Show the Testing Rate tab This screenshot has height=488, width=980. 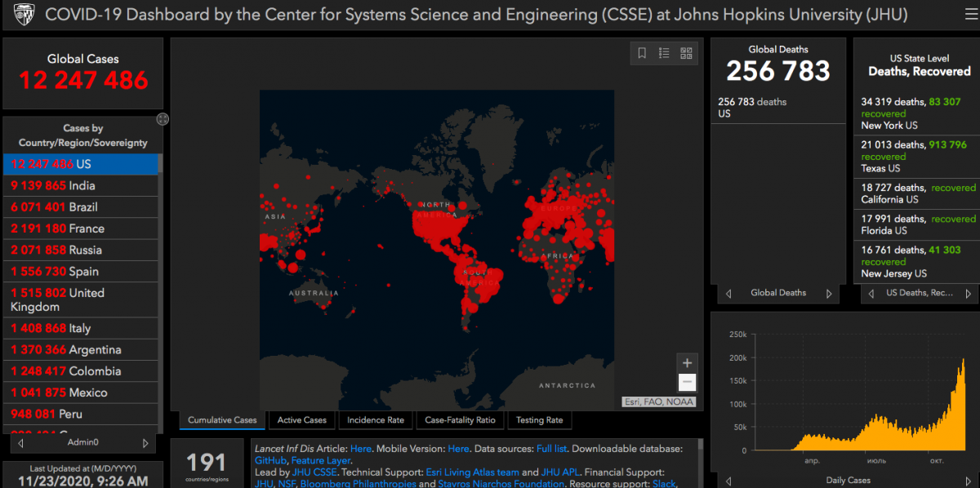tap(539, 420)
